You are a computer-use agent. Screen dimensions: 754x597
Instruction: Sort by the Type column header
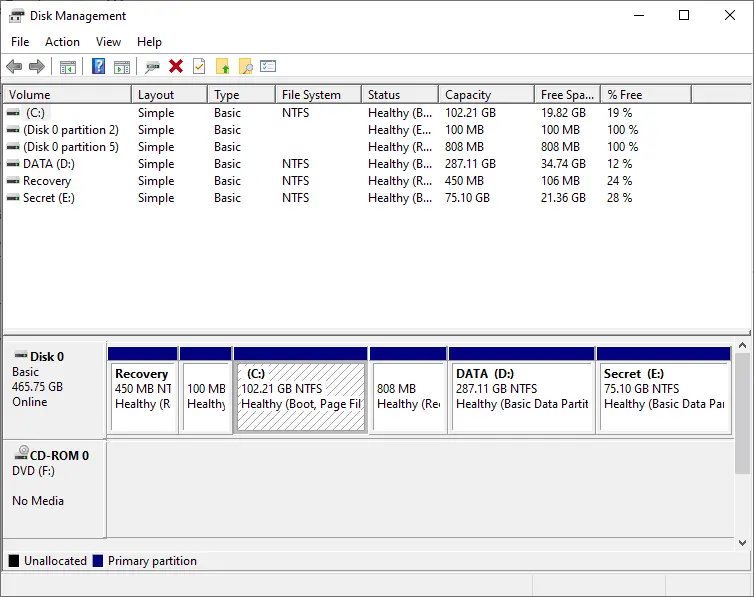[242, 95]
